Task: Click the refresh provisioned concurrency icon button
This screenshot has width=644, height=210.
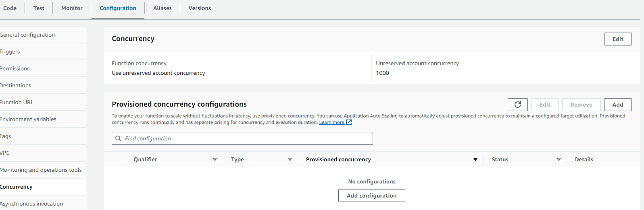Action: pyautogui.click(x=518, y=105)
